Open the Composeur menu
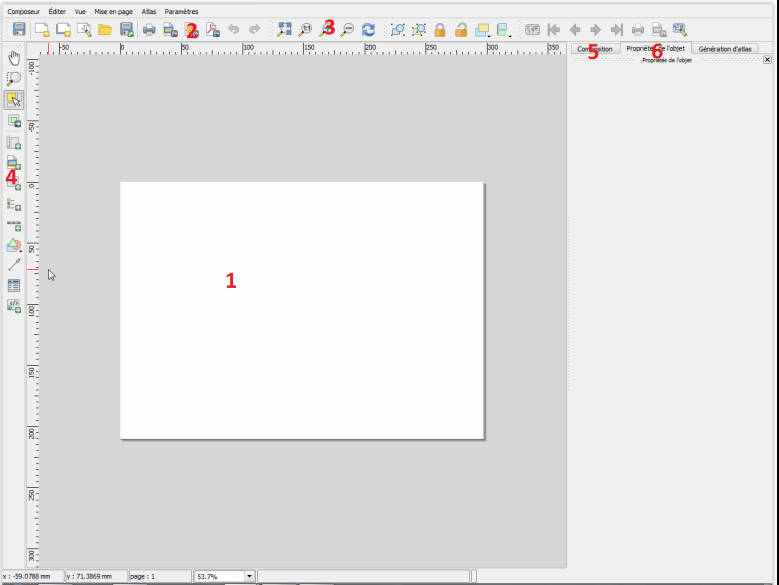Viewport: 779px width, 585px height. coord(23,11)
